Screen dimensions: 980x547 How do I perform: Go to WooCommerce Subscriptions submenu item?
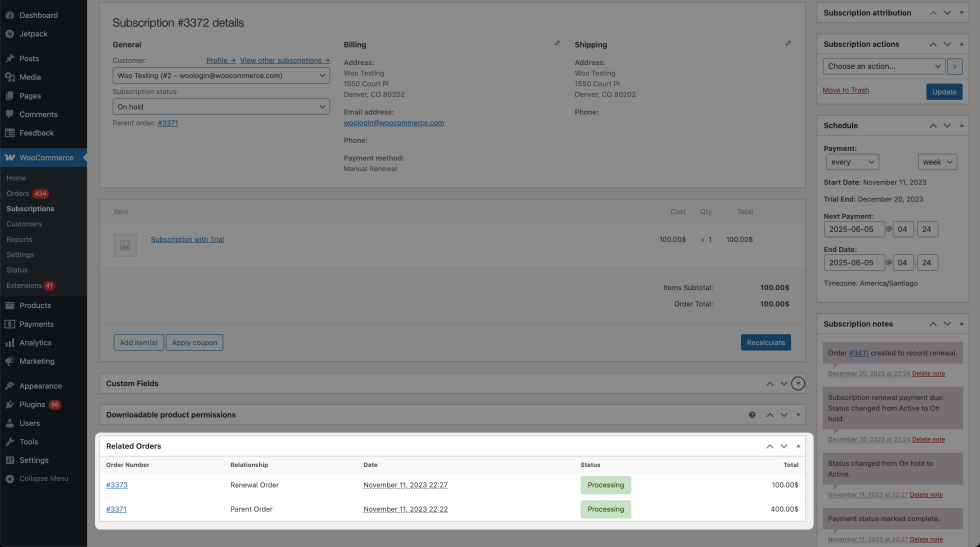point(30,209)
